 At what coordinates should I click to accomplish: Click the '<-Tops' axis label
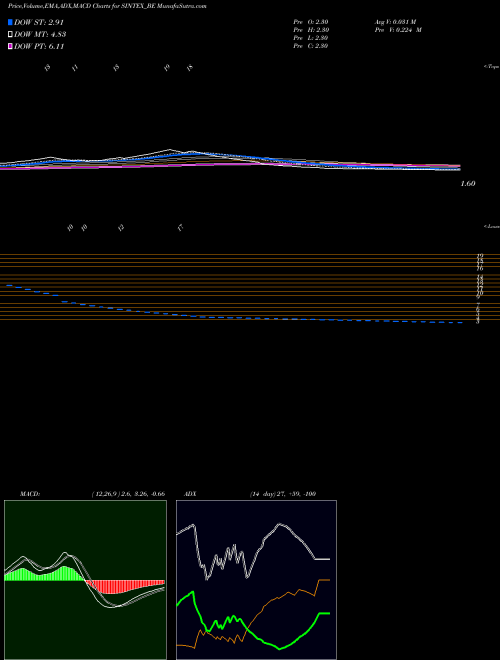(492, 67)
